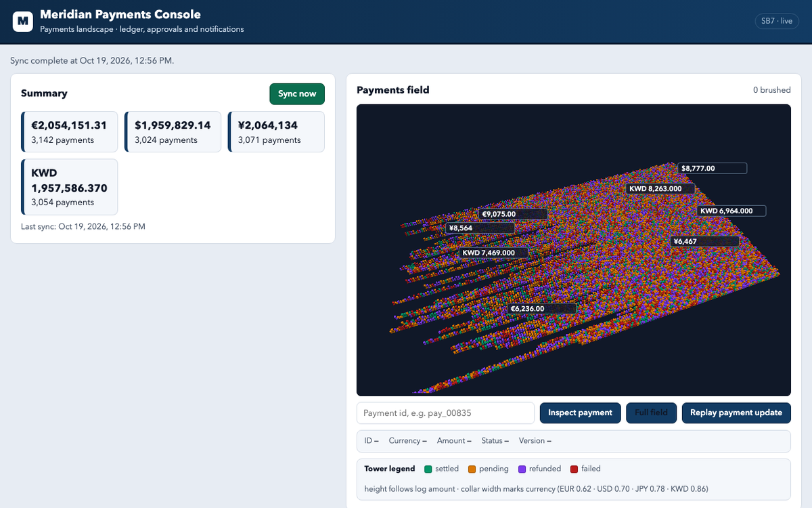The height and width of the screenshot is (508, 812).
Task: Click the purple refunded legend swatch
Action: [522, 469]
